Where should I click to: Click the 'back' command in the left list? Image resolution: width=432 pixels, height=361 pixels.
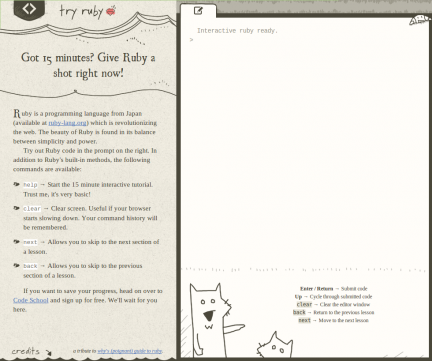tap(30, 266)
